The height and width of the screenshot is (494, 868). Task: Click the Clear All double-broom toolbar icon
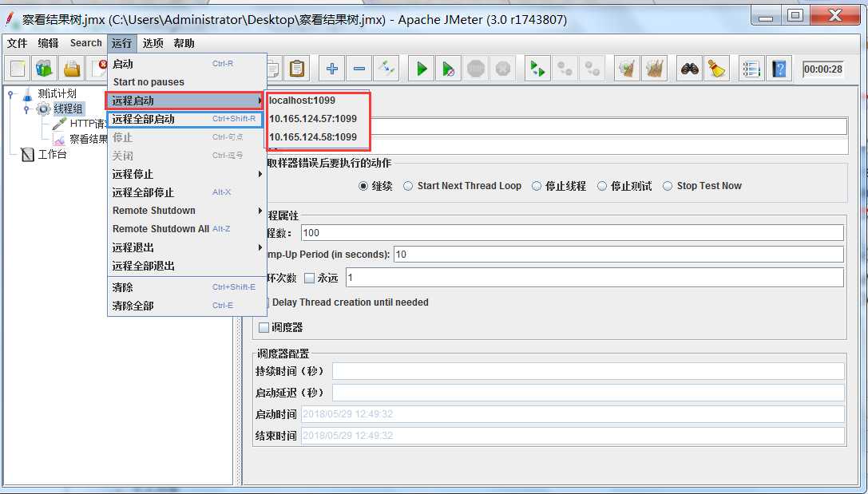click(654, 69)
